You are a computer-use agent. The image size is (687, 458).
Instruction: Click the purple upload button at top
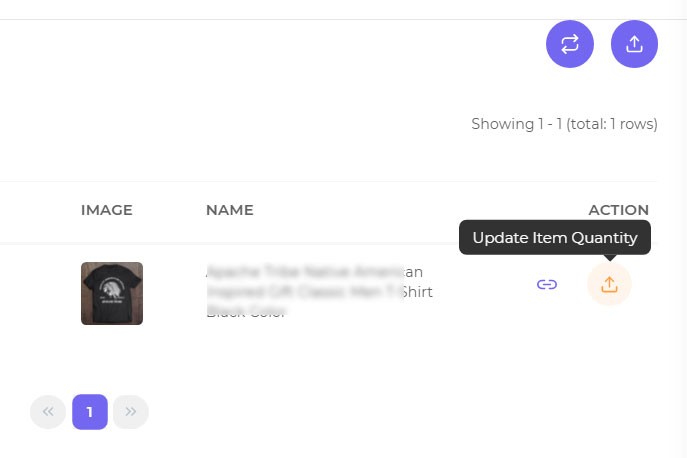point(634,44)
